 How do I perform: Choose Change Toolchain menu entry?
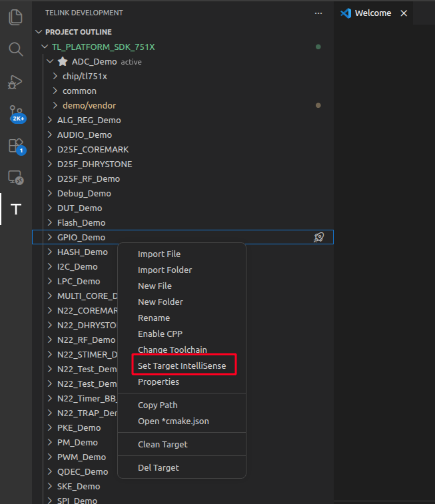tap(182, 350)
